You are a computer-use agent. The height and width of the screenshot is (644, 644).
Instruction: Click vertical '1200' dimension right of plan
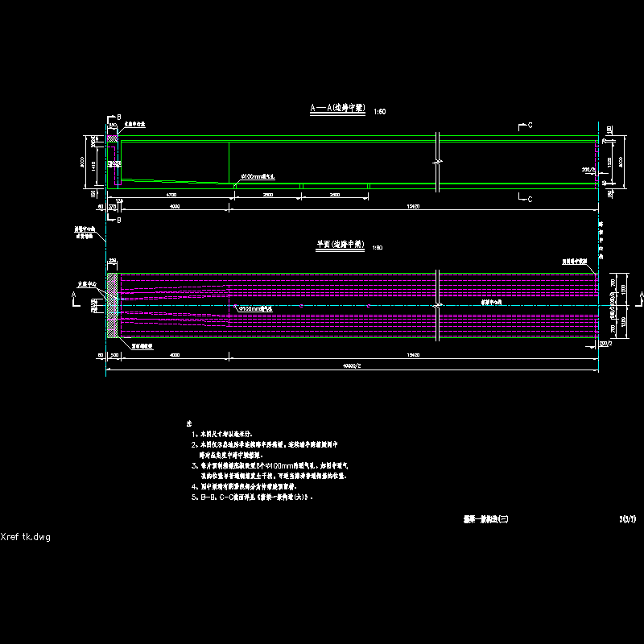click(624, 289)
